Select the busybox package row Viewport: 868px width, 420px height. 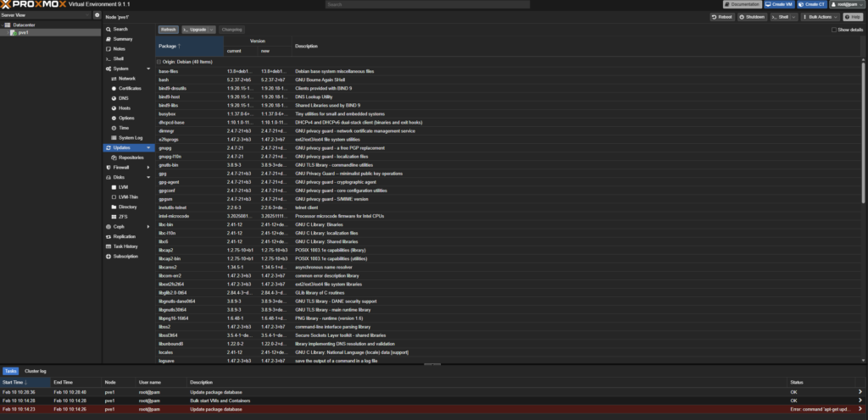(x=509, y=113)
